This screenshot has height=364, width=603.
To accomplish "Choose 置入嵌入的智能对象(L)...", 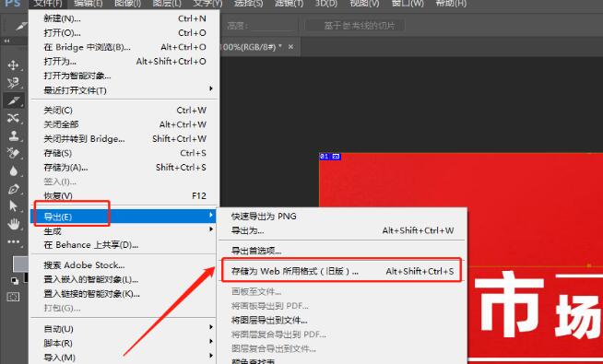I will coord(124,279).
